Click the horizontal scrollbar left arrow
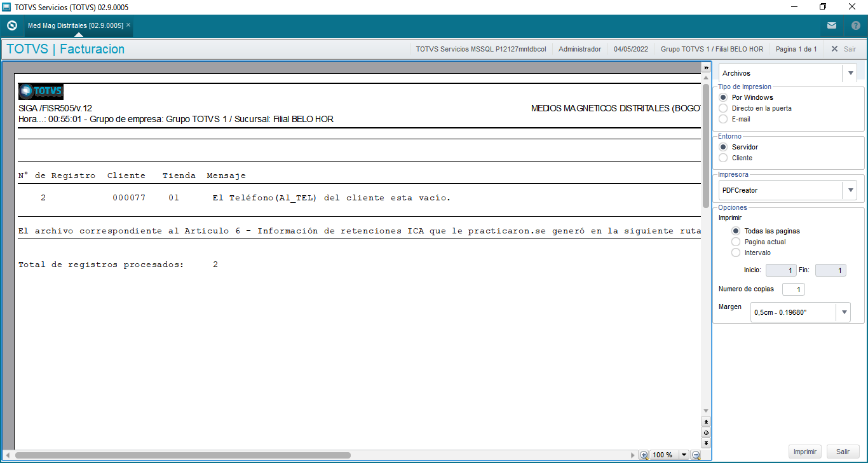 (x=8, y=455)
